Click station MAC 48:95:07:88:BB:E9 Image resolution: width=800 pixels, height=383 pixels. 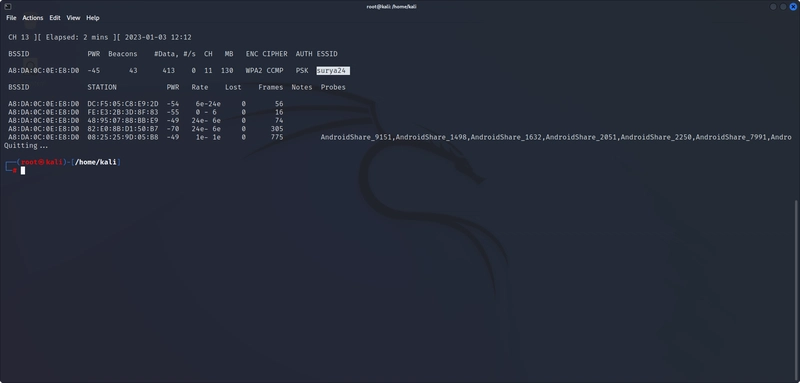pos(123,120)
